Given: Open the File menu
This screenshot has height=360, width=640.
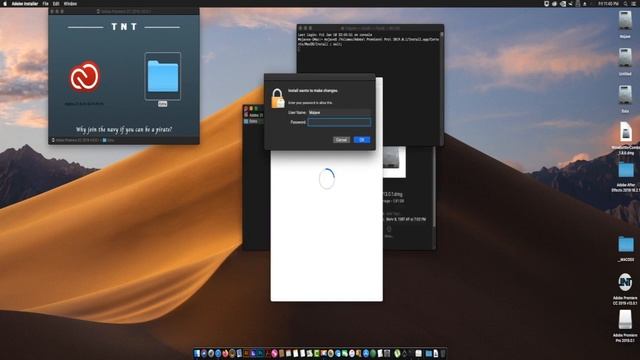Looking at the screenshot, I should [45, 4].
